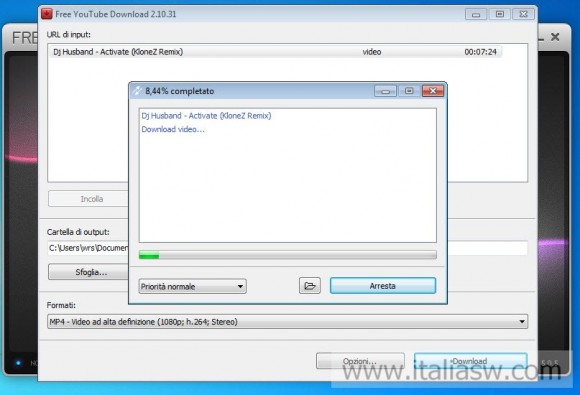Click the "video" type cell in URL list
The image size is (580, 395).
coord(372,52)
